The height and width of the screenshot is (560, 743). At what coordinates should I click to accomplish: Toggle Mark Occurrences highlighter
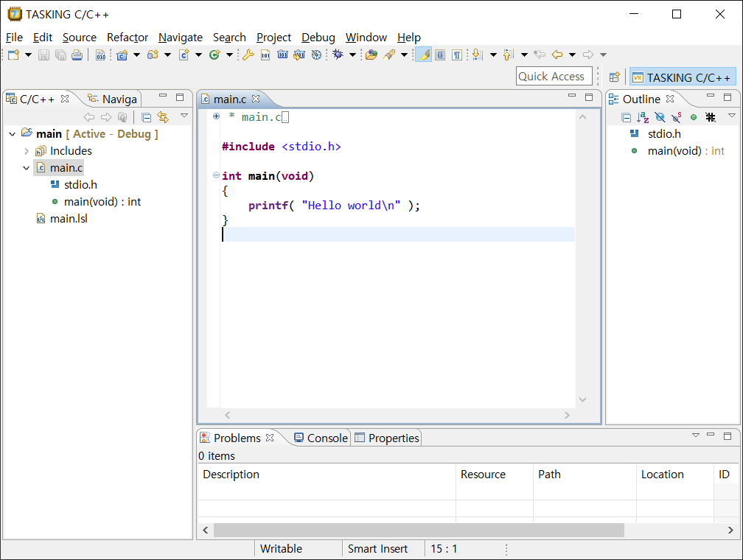424,55
